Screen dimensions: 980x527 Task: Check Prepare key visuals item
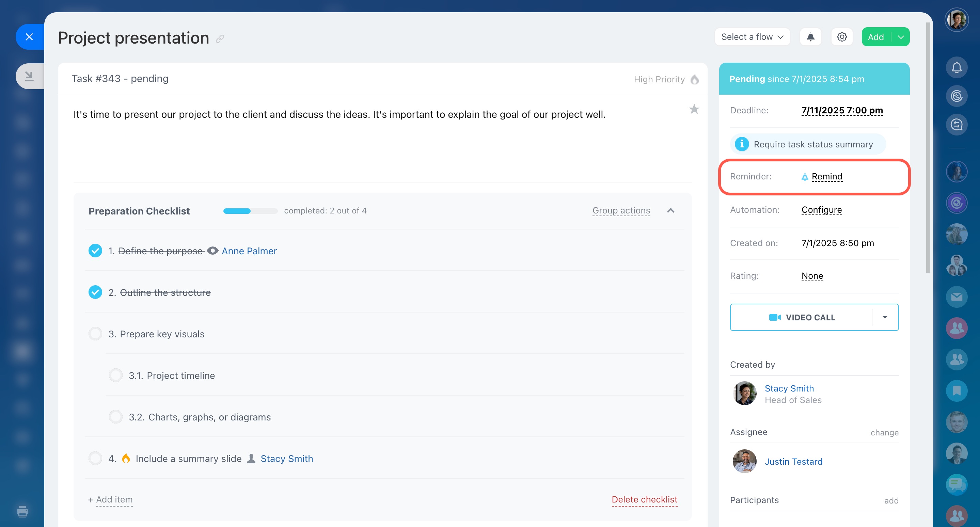pos(95,334)
